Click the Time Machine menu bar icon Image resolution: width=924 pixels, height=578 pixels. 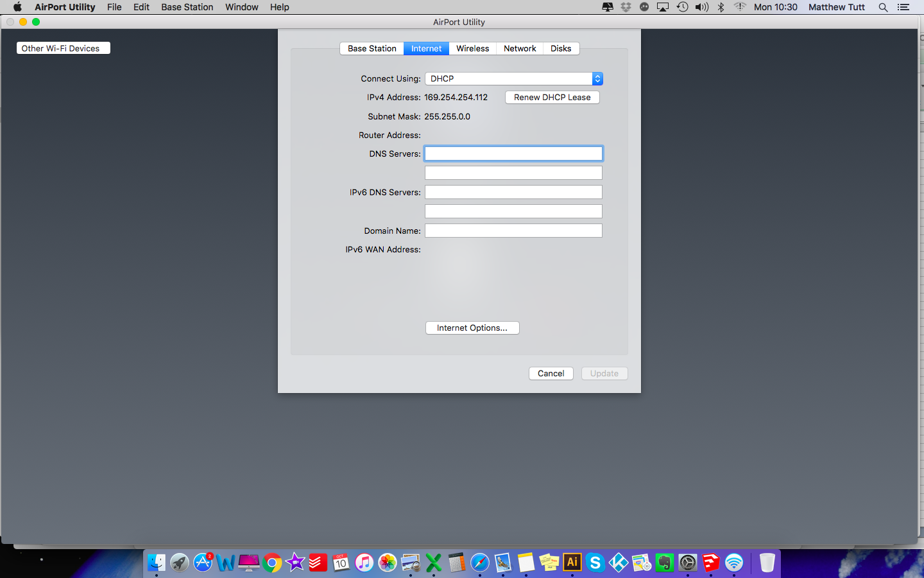point(683,7)
